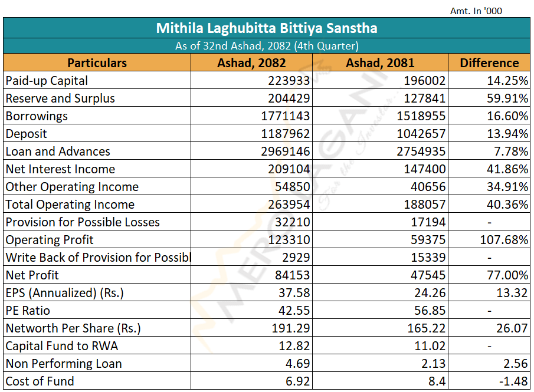Image resolution: width=534 pixels, height=392 pixels.
Task: Select the Total Operating Income label
Action: [x=70, y=205]
